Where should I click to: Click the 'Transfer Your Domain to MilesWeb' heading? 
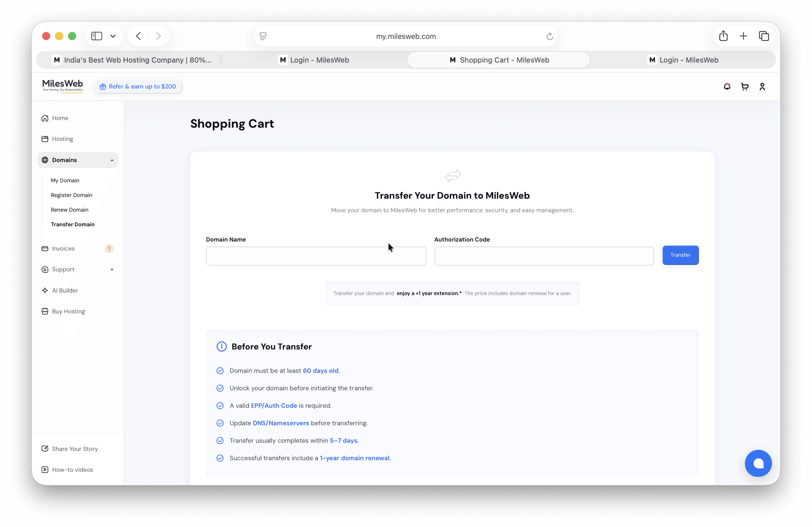[x=452, y=196]
